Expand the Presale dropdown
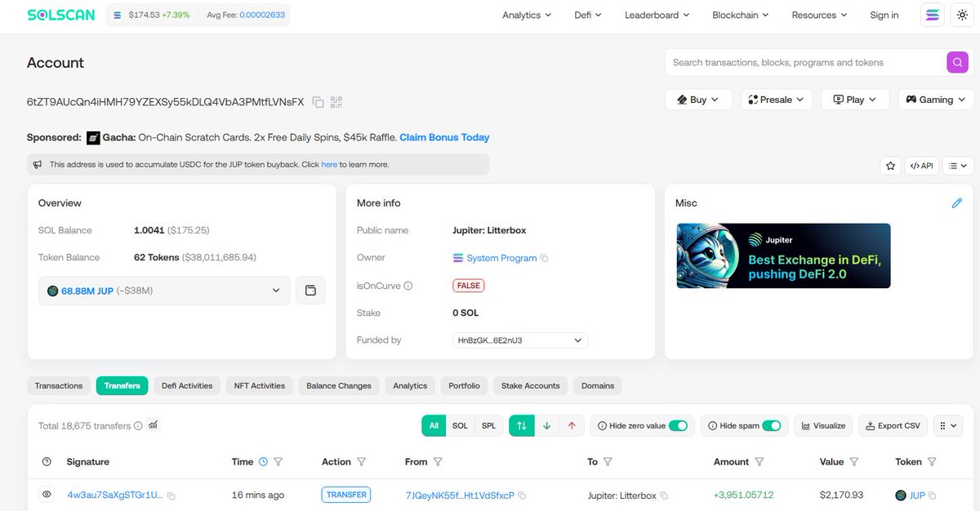The image size is (980, 511). [x=777, y=100]
